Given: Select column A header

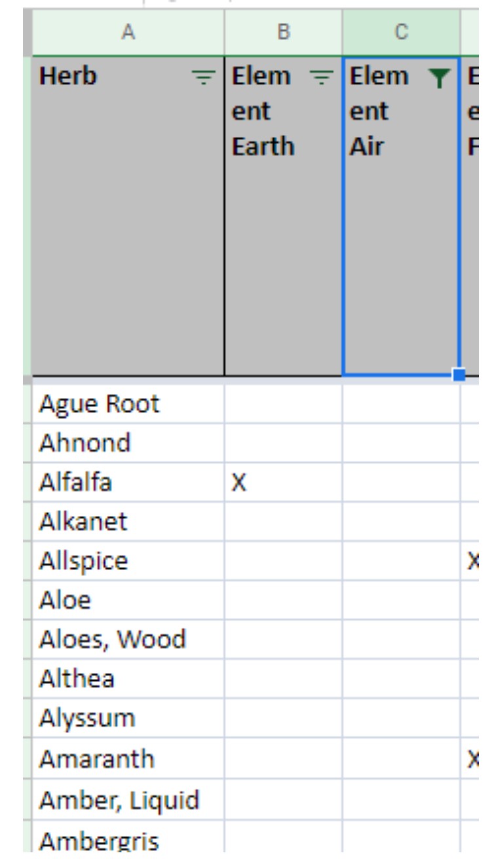Looking at the screenshot, I should (128, 33).
